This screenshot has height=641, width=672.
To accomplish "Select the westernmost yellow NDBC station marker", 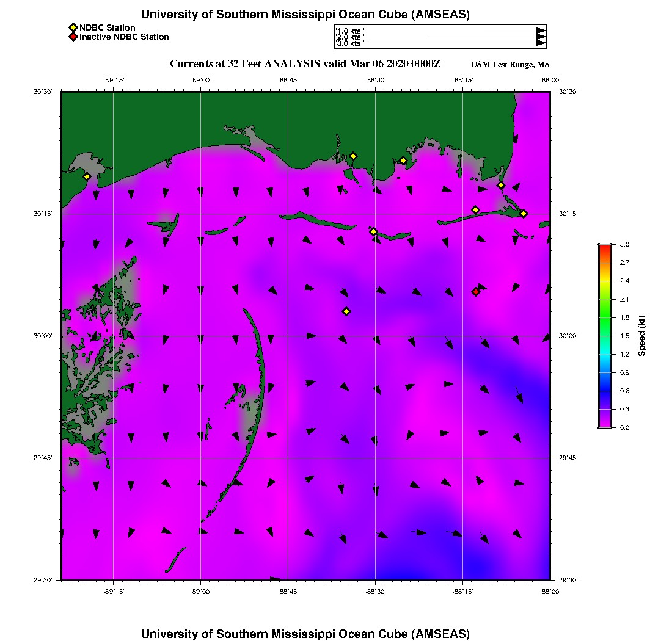I will [x=87, y=176].
